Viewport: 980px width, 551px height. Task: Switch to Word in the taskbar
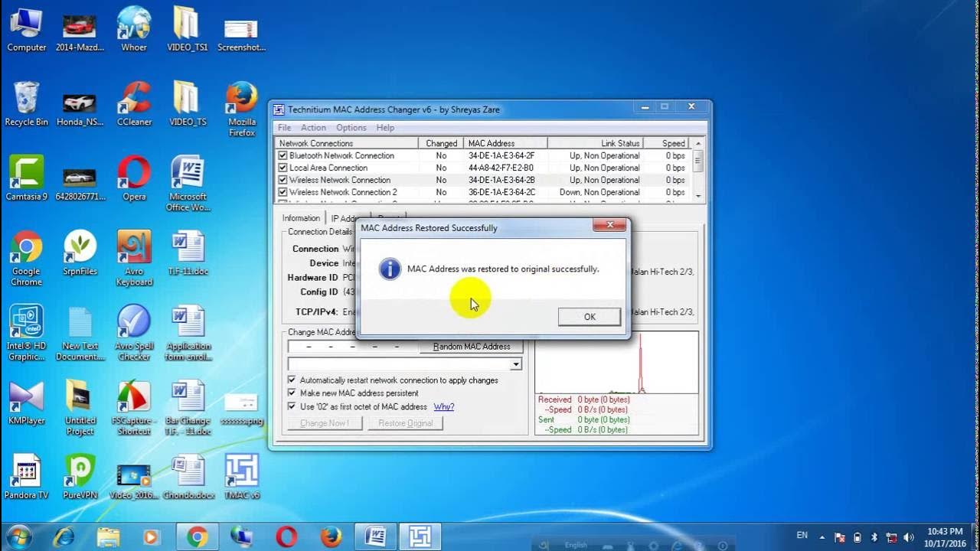[x=375, y=537]
